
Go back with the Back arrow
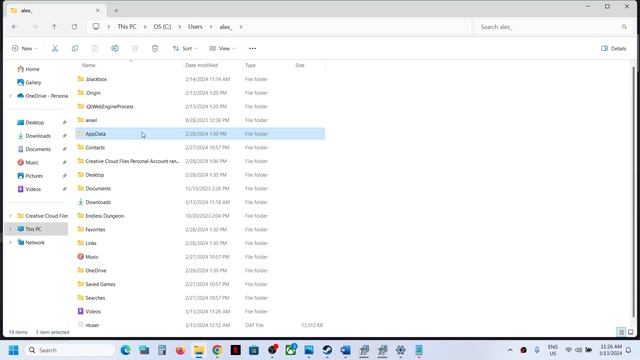click(14, 27)
